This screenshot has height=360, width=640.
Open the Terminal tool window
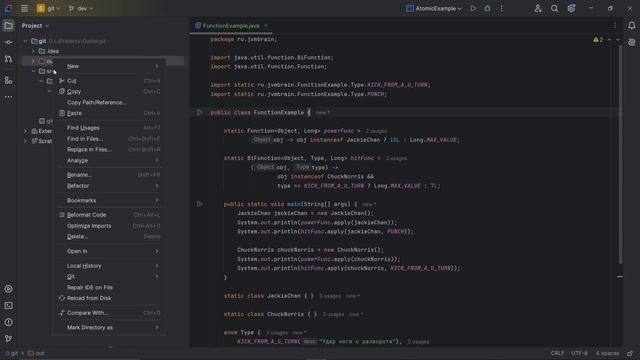[x=8, y=306]
